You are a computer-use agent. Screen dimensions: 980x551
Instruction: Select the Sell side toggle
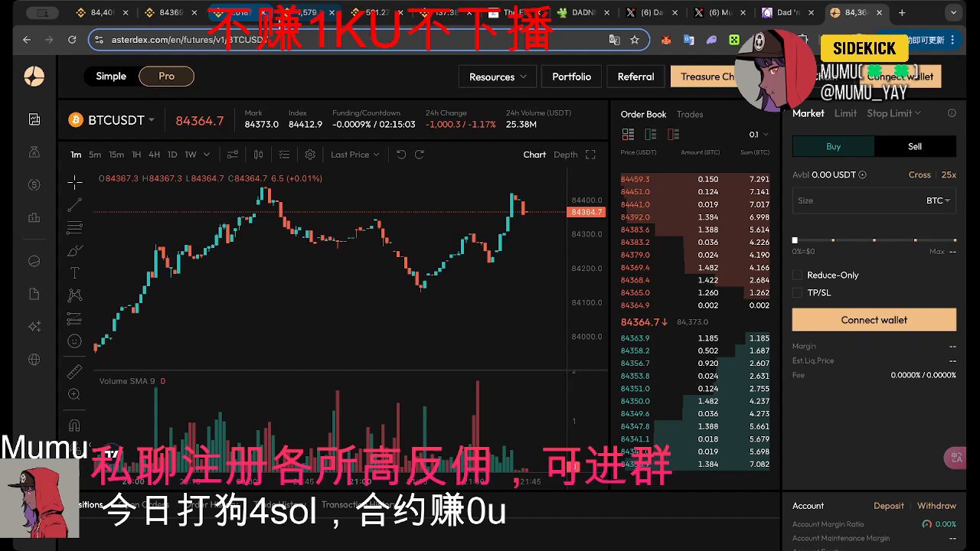point(915,146)
